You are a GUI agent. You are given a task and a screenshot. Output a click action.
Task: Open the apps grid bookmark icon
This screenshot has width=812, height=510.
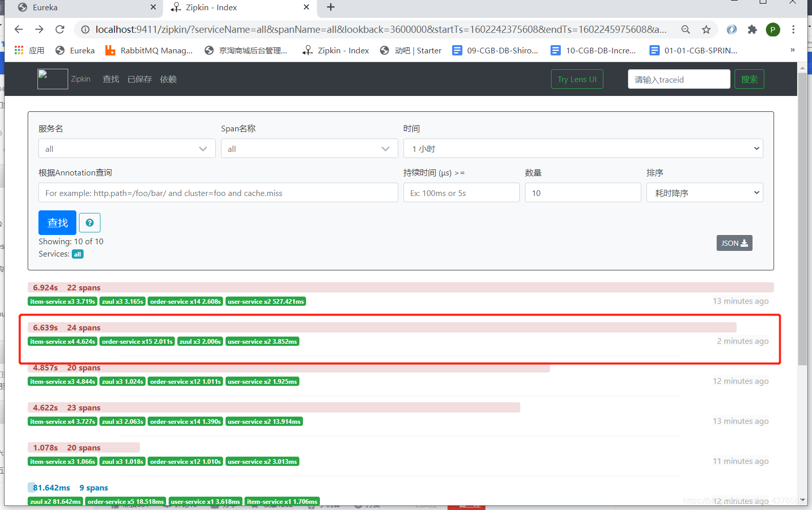(x=19, y=50)
